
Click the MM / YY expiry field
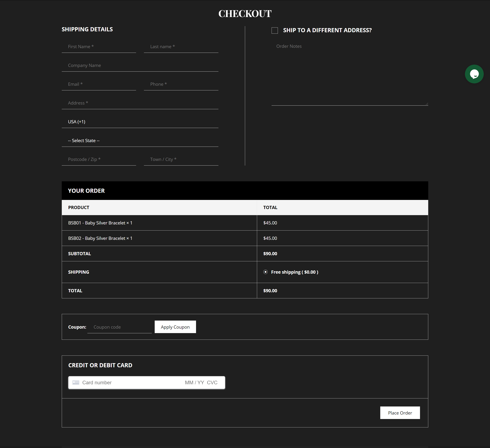[194, 382]
